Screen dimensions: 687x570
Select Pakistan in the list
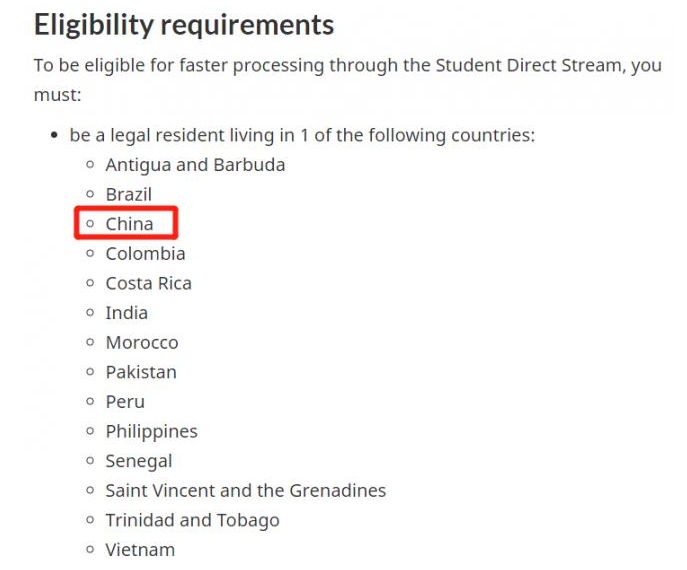coord(141,372)
